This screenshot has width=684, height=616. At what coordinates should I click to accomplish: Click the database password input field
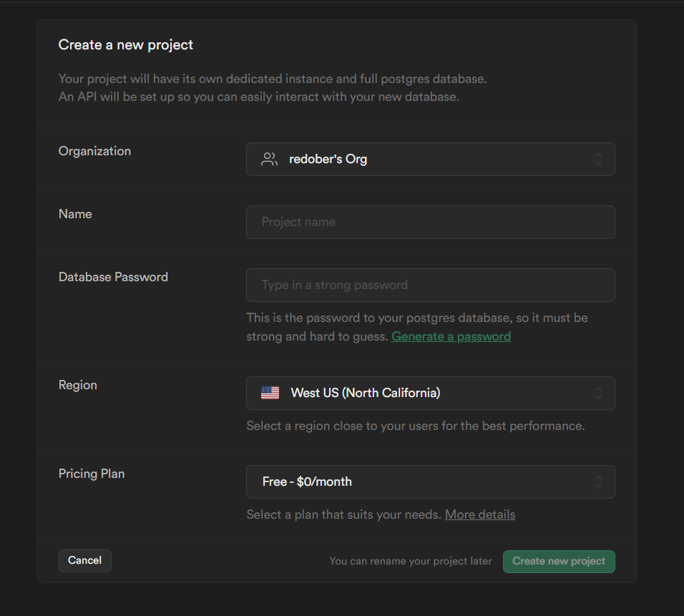coord(430,285)
